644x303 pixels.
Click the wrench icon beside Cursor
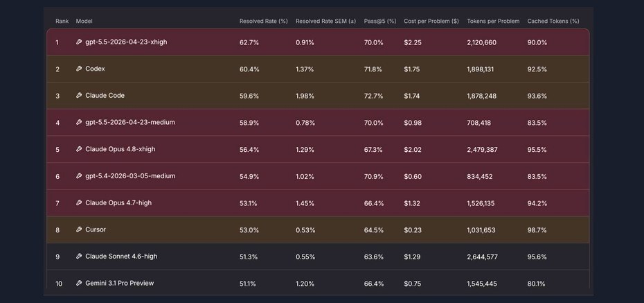(x=79, y=230)
